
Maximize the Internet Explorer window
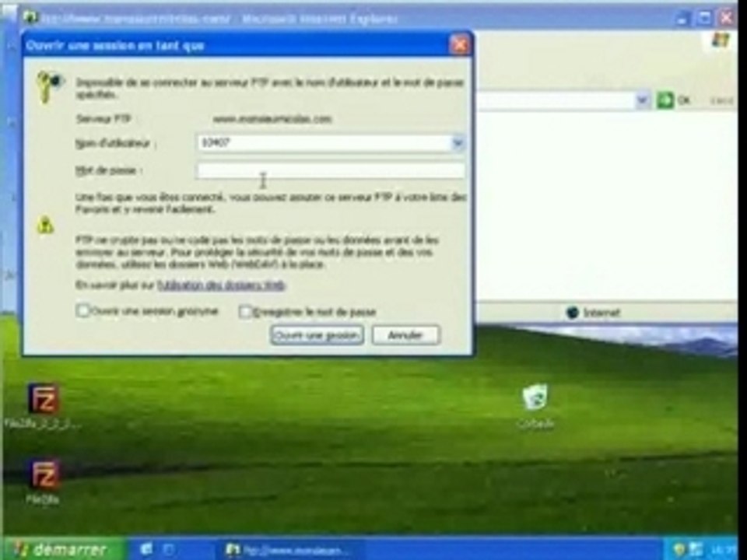point(704,19)
